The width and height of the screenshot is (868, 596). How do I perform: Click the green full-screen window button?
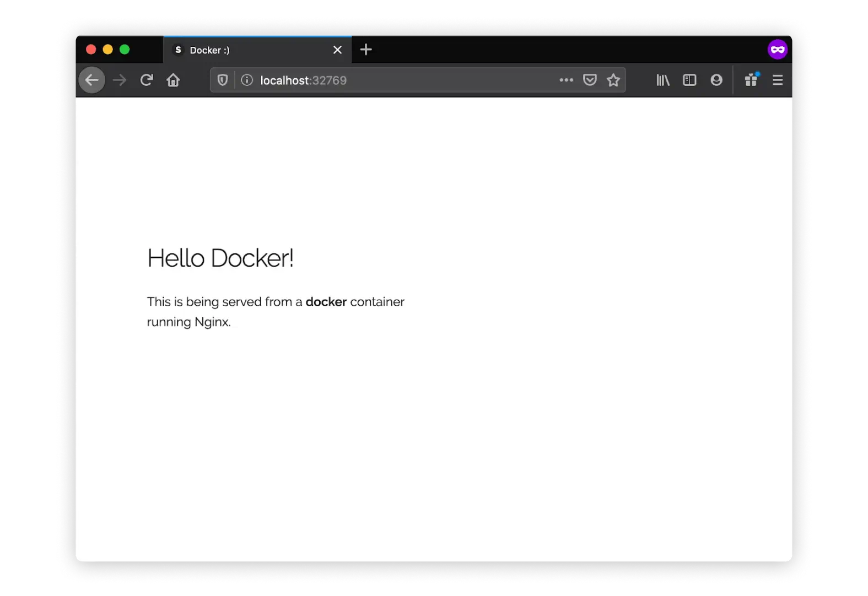pos(125,50)
